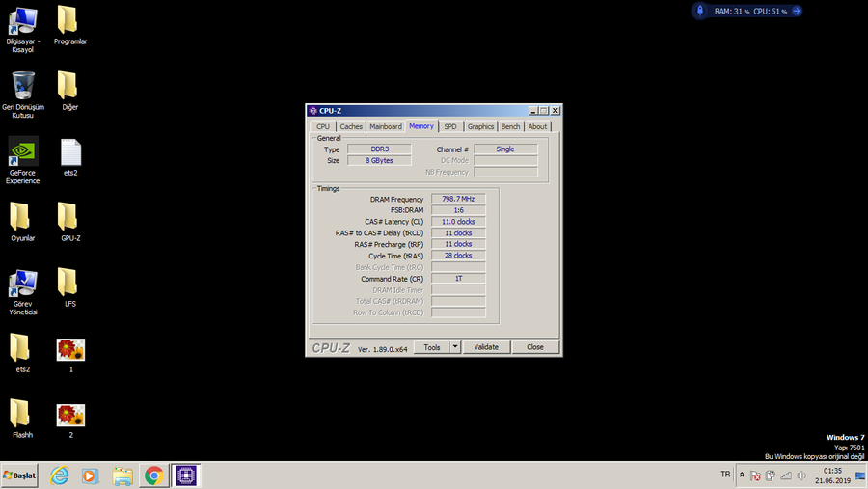Switch to the Mainboard tab
The width and height of the screenshot is (868, 489).
click(x=385, y=126)
